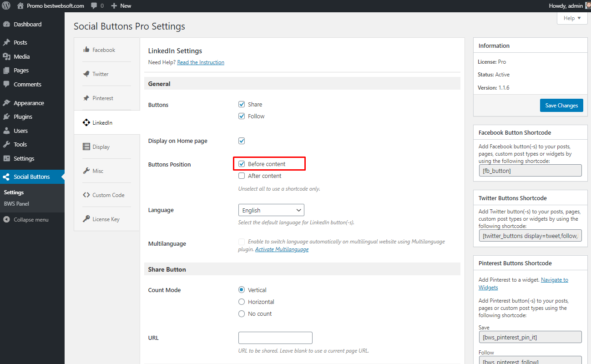Open the Custom Code tab
The height and width of the screenshot is (364, 591).
click(107, 195)
